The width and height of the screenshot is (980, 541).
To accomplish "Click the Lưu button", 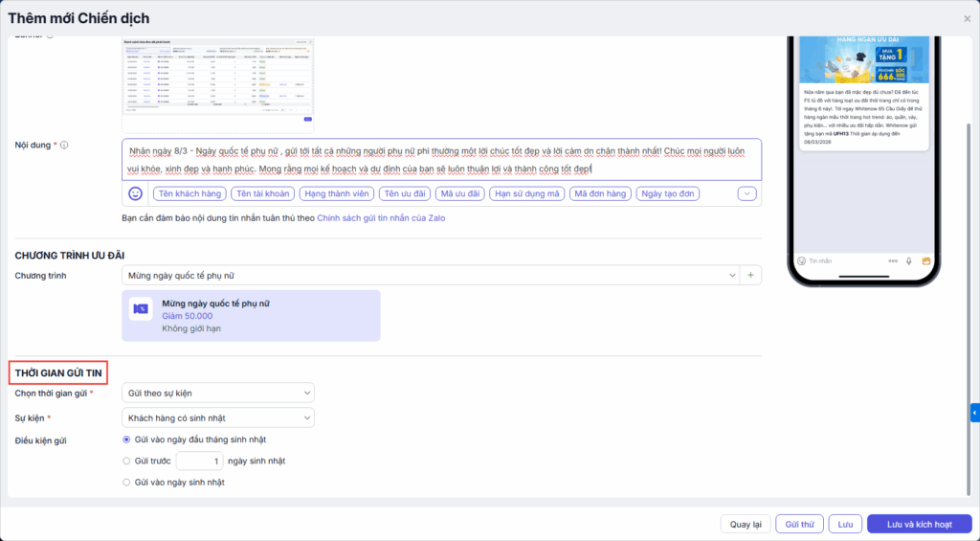I will [845, 524].
